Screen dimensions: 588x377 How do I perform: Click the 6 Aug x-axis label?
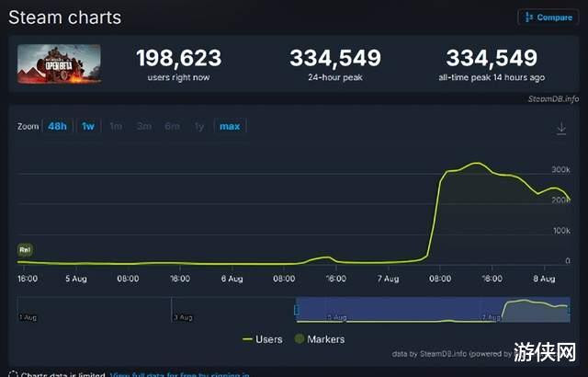232,279
